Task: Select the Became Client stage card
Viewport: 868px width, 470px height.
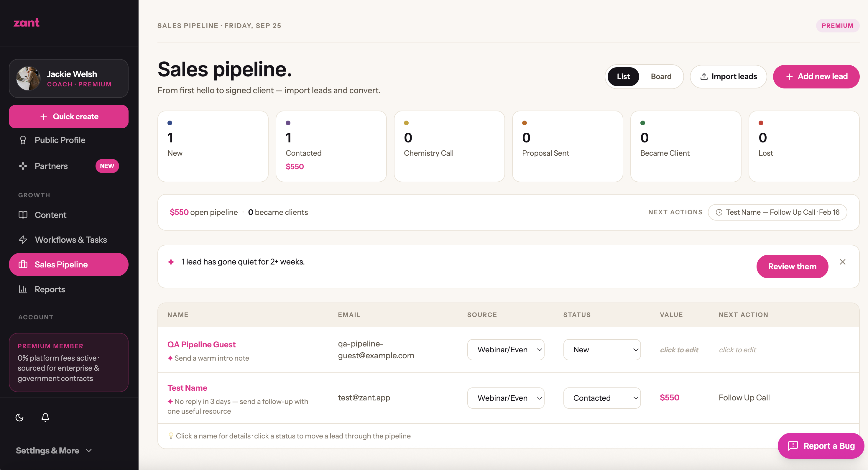Action: click(x=686, y=146)
